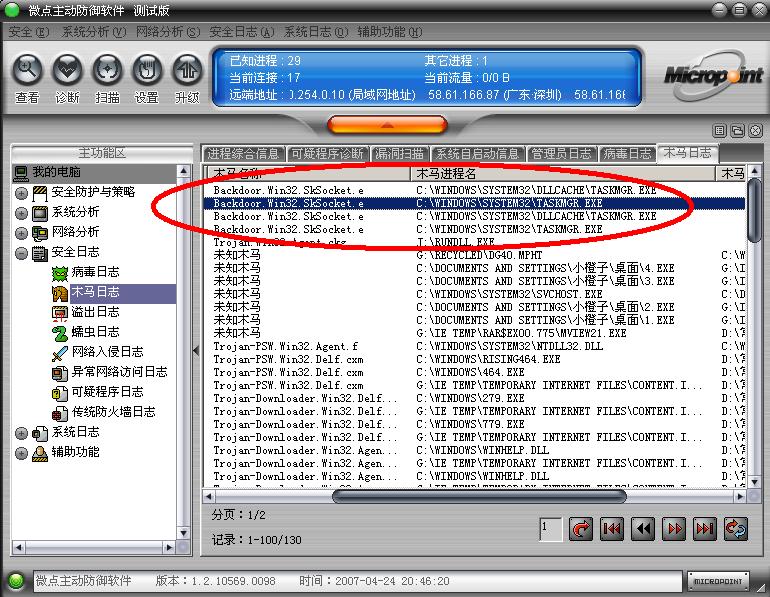This screenshot has width=770, height=597.
Task: Click the first small panel layout icon right of the orange arrow button
Action: [719, 130]
